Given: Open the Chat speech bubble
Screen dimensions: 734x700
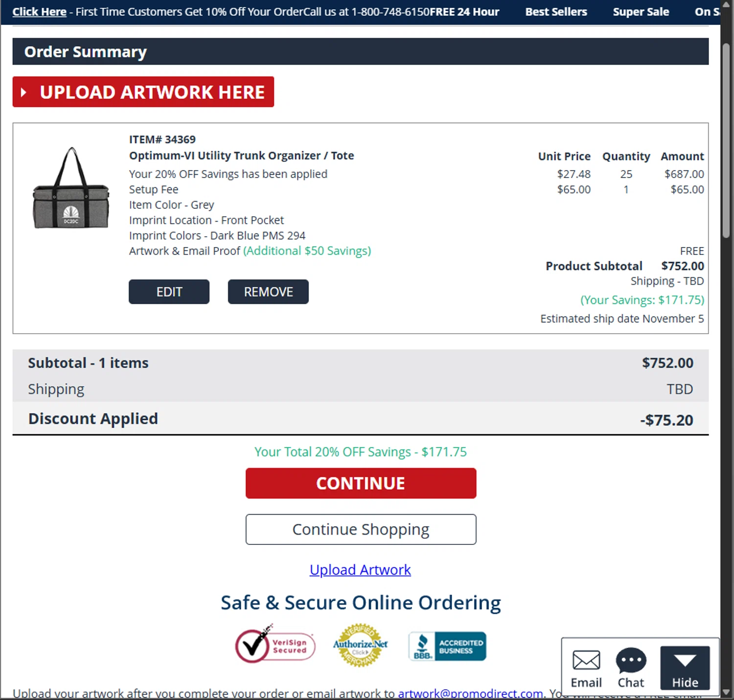Looking at the screenshot, I should (631, 661).
